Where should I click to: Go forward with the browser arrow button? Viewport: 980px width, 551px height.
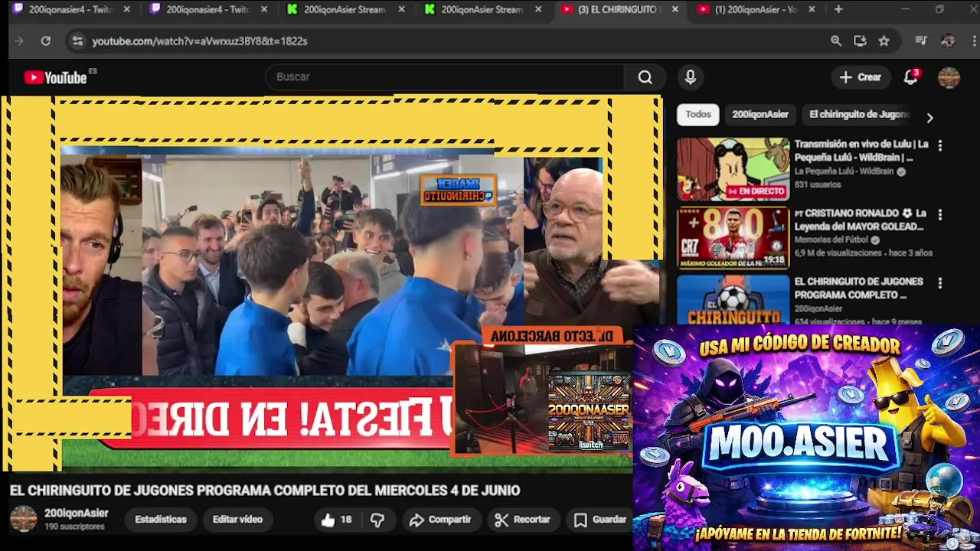[19, 41]
